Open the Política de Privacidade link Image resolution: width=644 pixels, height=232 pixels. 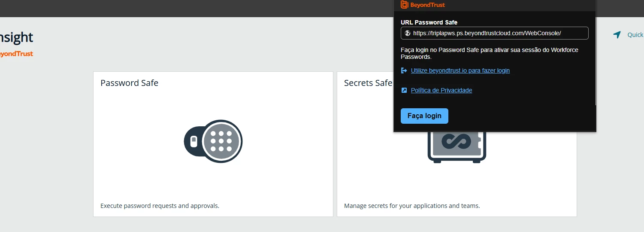click(x=441, y=90)
